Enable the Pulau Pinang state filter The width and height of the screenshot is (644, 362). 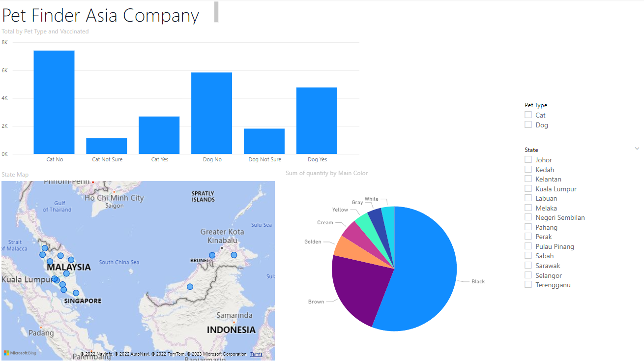pos(528,246)
